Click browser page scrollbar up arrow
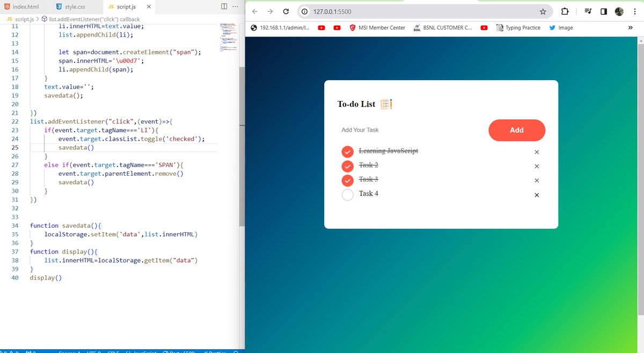Viewport: 644px width, 353px height. pos(640,40)
